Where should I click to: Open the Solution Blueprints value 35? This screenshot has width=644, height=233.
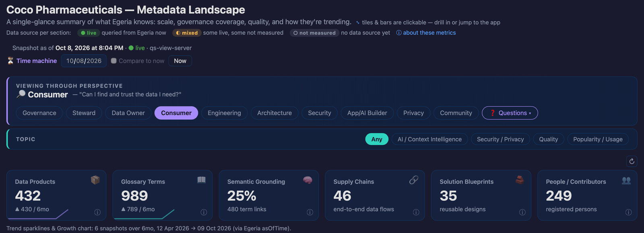point(448,196)
